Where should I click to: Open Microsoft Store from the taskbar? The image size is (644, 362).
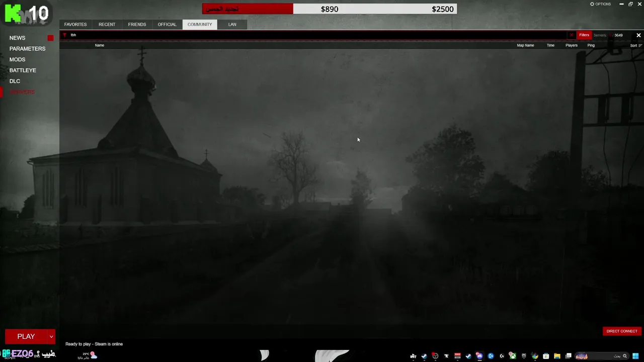[x=546, y=356]
